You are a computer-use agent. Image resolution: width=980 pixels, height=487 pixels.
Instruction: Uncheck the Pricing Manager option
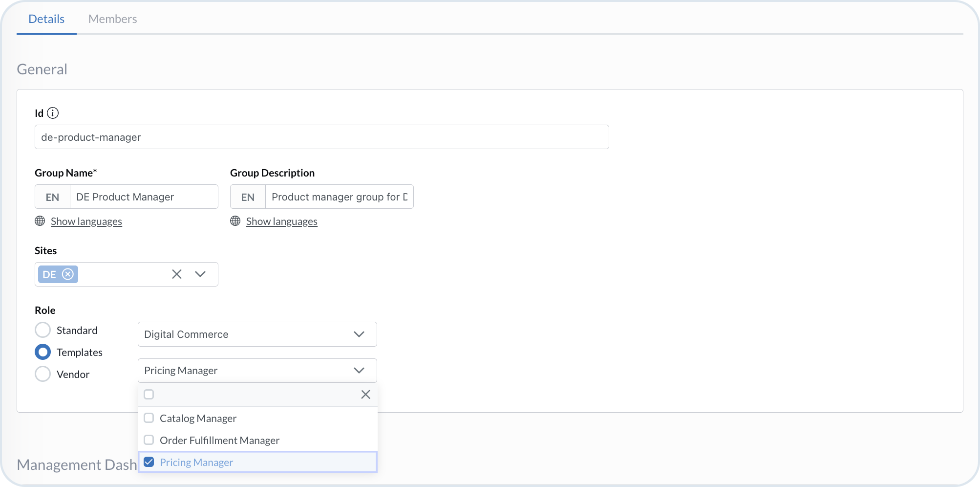tap(149, 462)
